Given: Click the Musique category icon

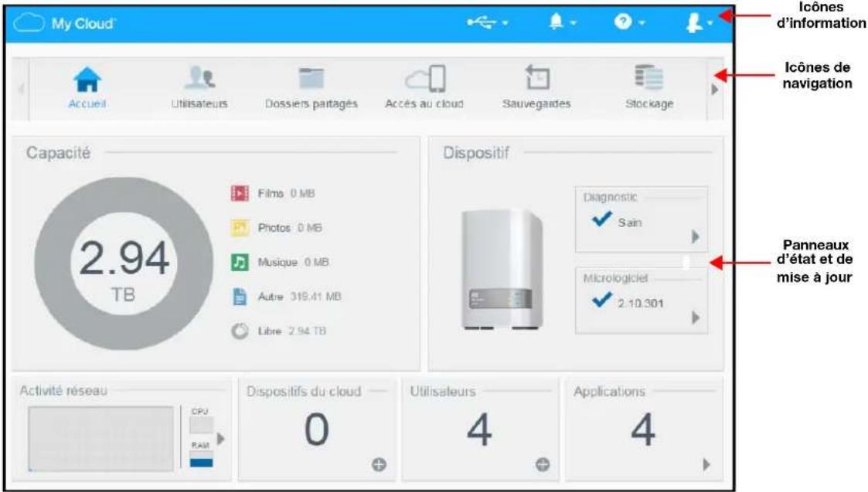Looking at the screenshot, I should pyautogui.click(x=240, y=262).
